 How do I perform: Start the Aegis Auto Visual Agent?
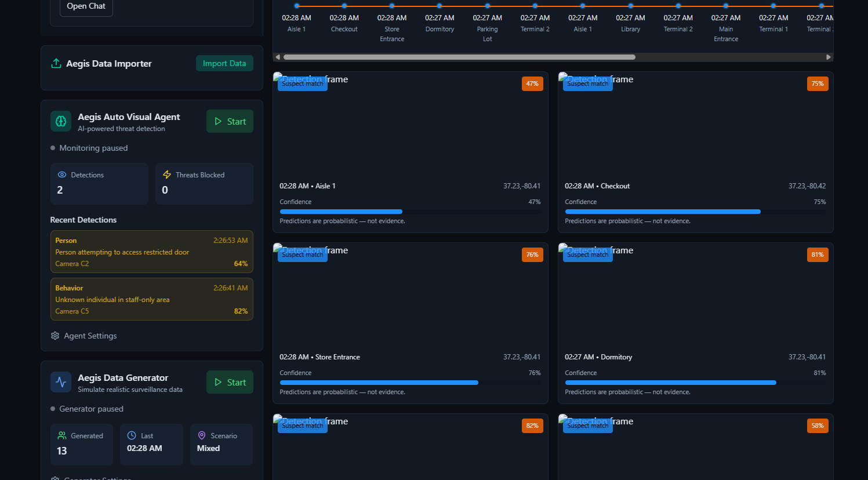(230, 121)
